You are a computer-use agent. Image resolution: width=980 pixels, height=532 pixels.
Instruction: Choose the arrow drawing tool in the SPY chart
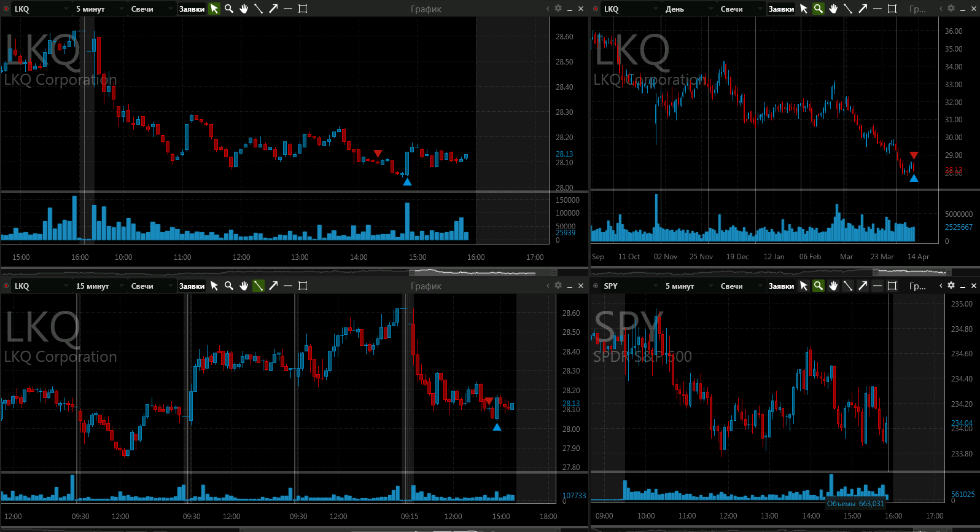click(863, 286)
